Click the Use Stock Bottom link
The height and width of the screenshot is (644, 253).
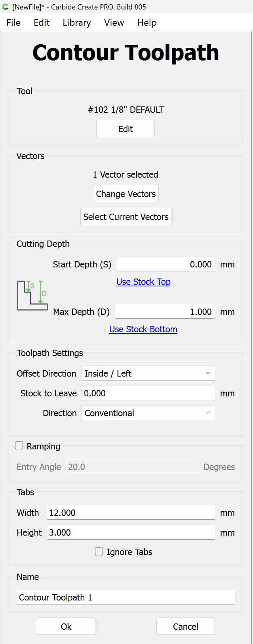pyautogui.click(x=143, y=329)
